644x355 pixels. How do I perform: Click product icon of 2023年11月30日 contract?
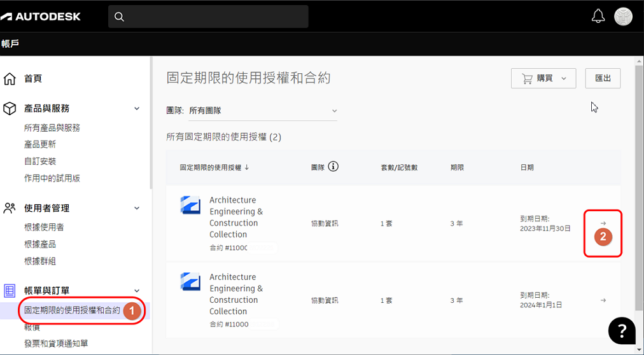[190, 205]
